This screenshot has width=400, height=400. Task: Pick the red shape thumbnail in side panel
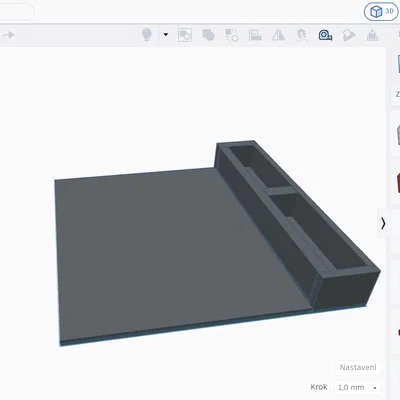coord(398,182)
